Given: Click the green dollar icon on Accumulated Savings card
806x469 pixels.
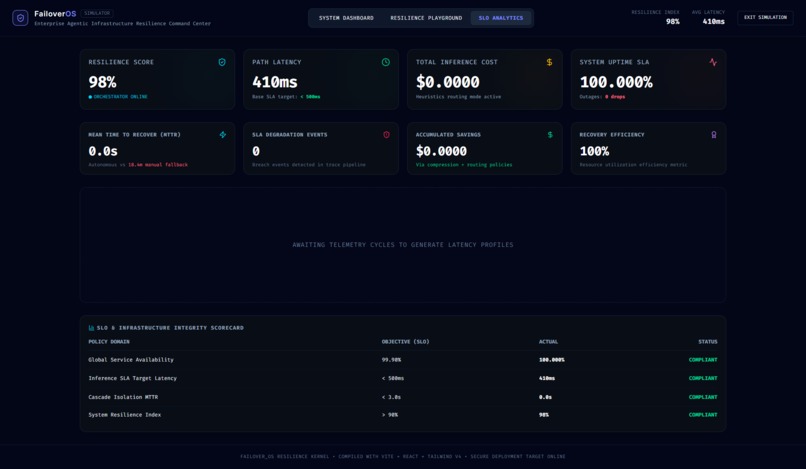Looking at the screenshot, I should (550, 135).
